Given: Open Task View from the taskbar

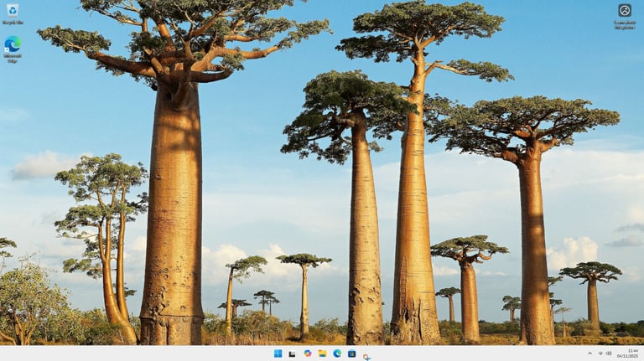Looking at the screenshot, I should point(292,353).
